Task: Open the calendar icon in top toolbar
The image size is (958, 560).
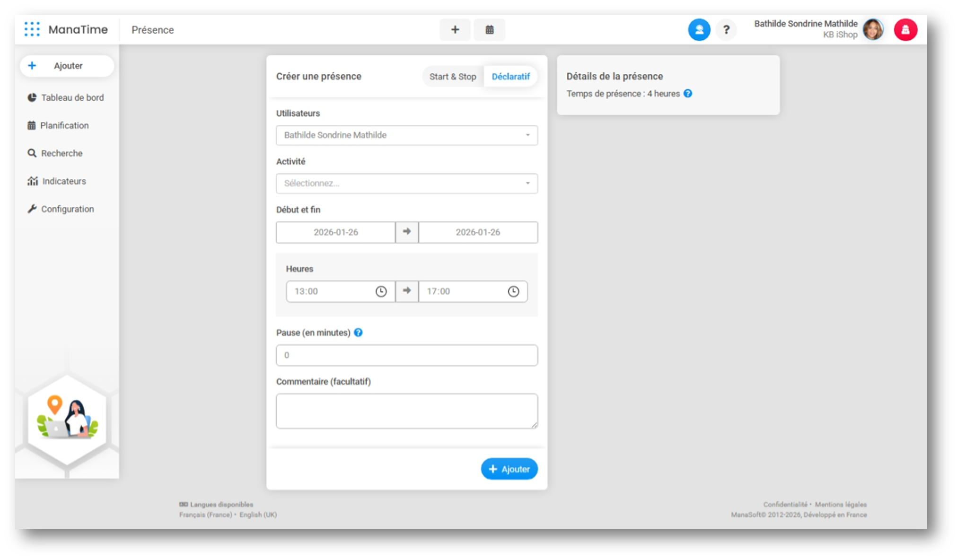Action: pos(489,30)
